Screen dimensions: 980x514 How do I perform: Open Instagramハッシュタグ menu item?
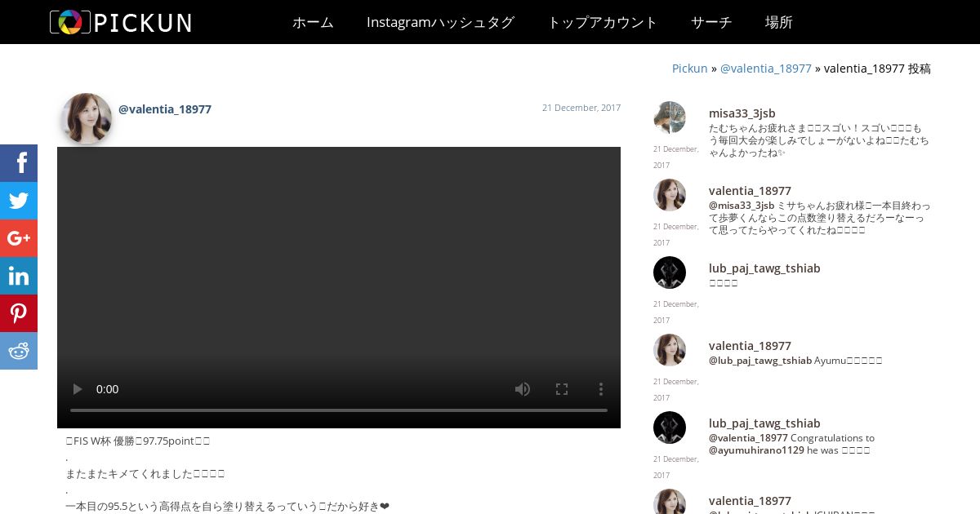(x=440, y=22)
